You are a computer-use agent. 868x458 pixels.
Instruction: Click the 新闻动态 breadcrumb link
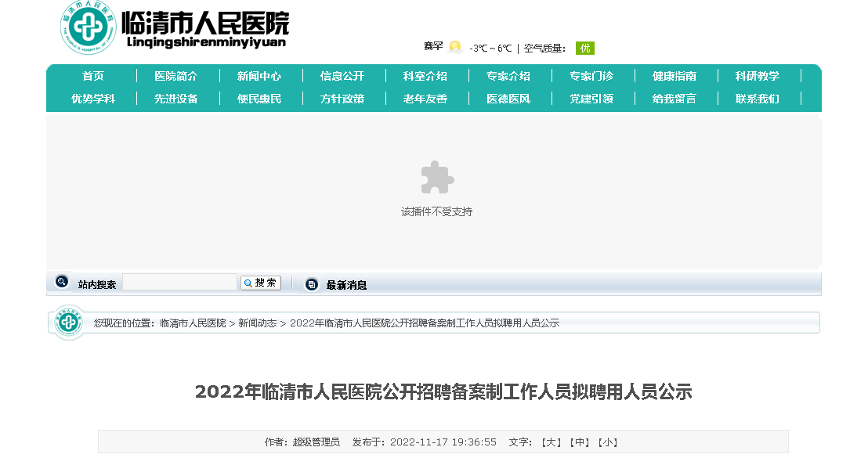pos(257,323)
